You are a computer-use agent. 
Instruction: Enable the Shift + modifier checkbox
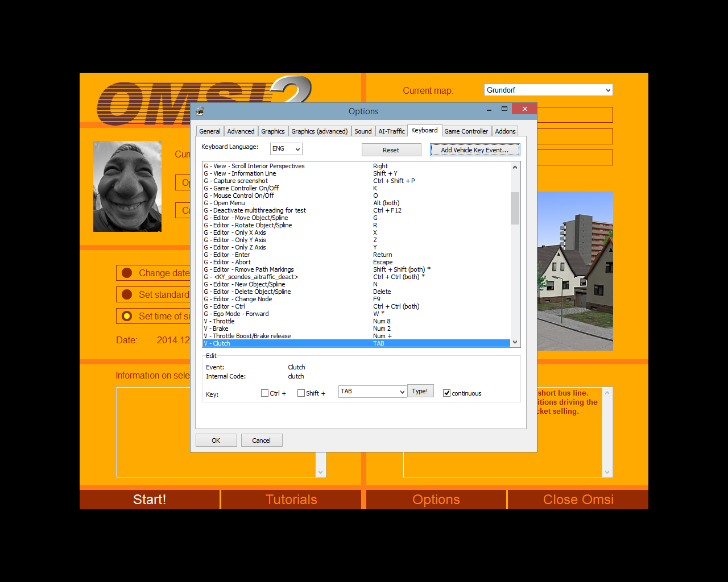pos(301,393)
